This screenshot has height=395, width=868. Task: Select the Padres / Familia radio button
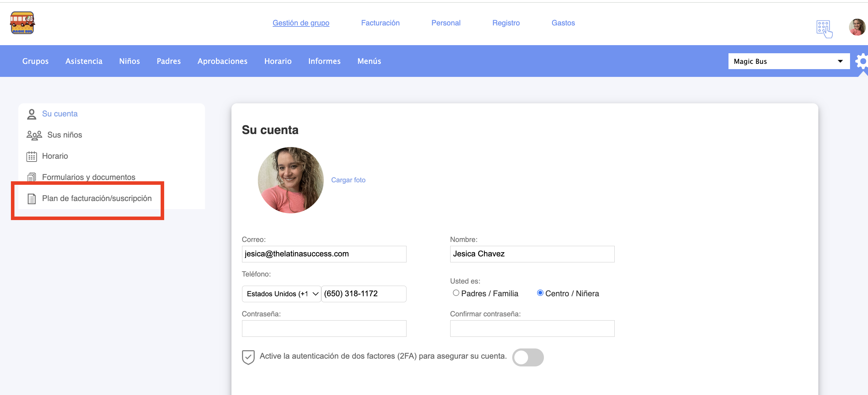pos(456,293)
